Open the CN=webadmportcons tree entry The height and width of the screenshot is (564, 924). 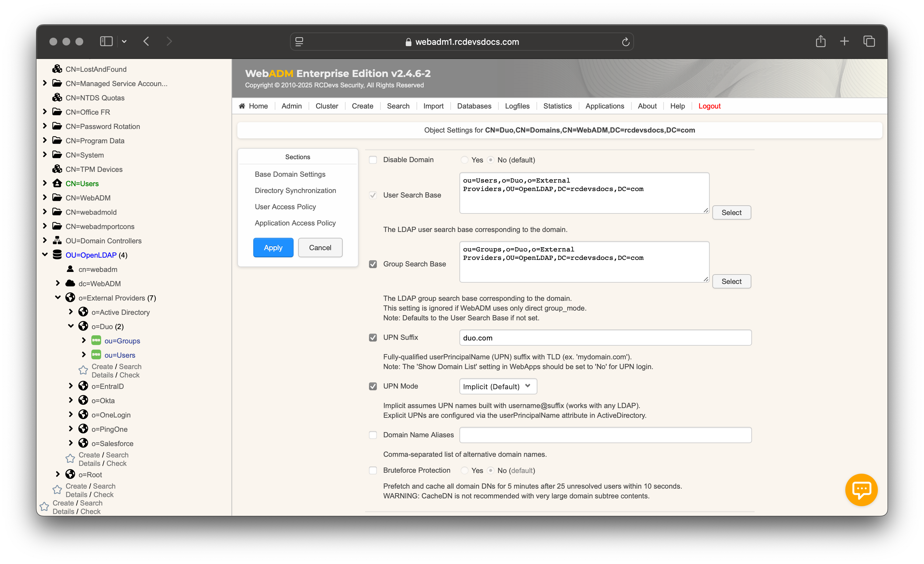click(x=100, y=226)
